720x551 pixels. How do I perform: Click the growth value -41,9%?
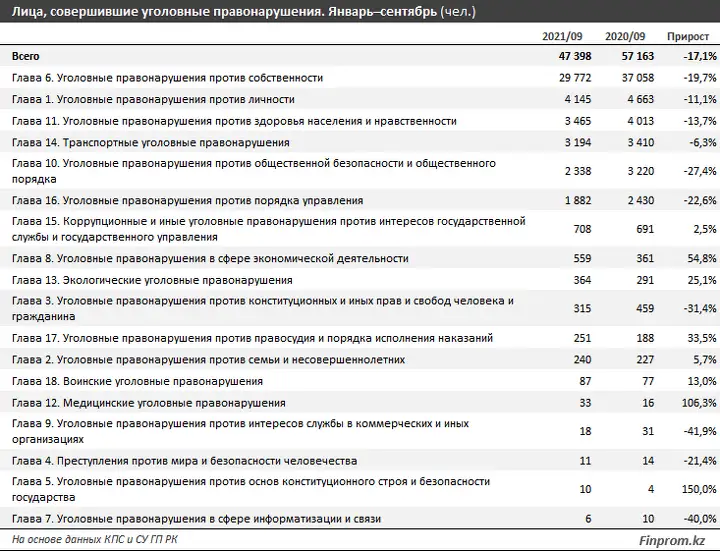point(700,432)
